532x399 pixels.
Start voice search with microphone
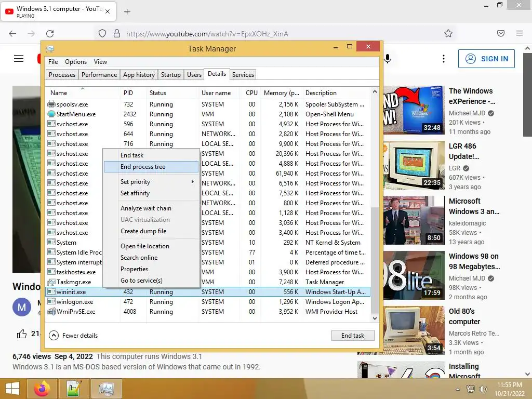[x=388, y=59]
